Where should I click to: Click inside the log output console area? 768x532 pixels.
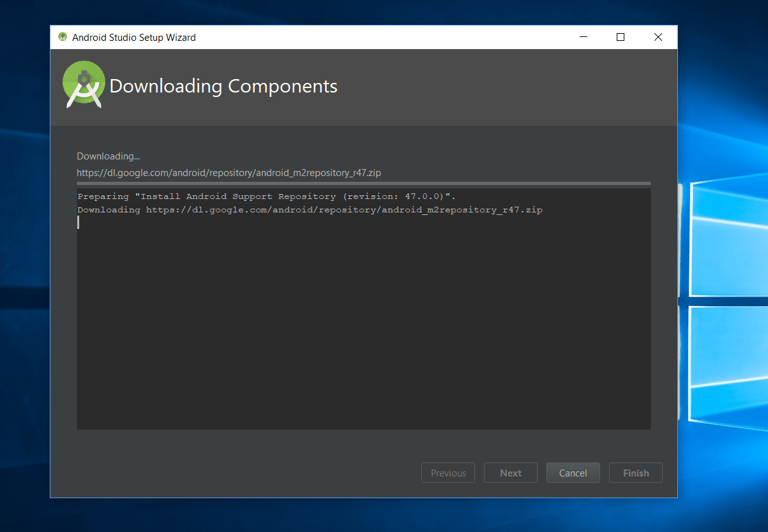364,309
